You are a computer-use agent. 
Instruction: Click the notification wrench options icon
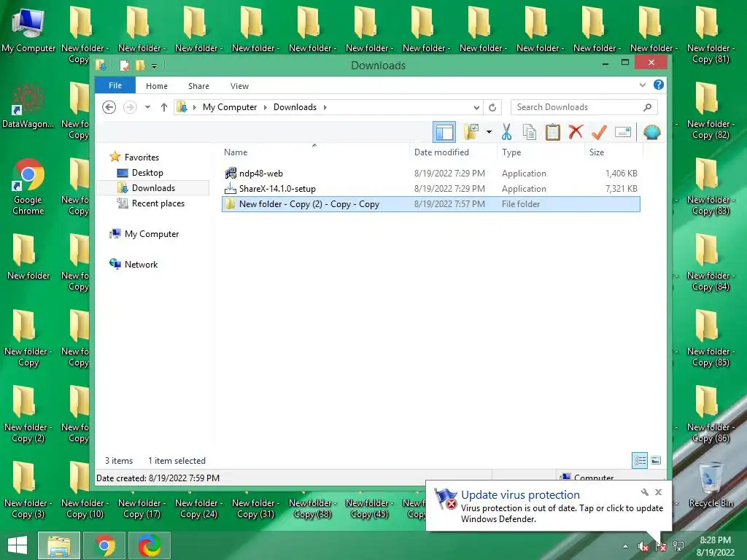(x=645, y=492)
